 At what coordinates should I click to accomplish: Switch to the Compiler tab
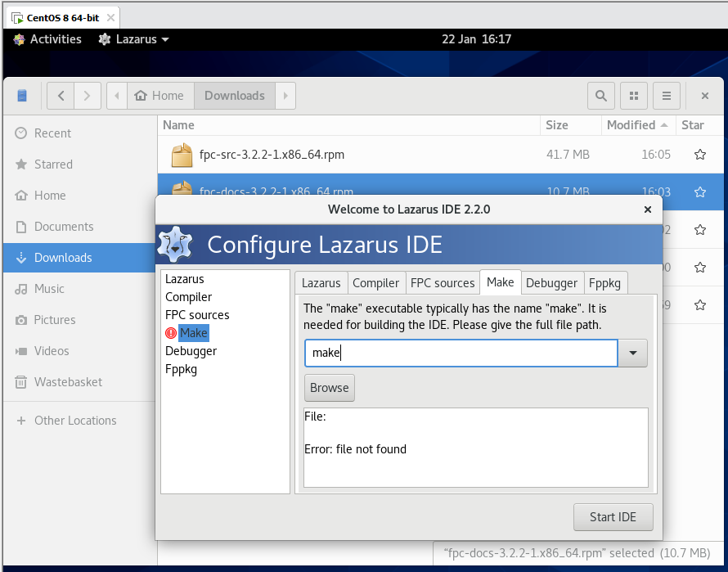coord(376,283)
